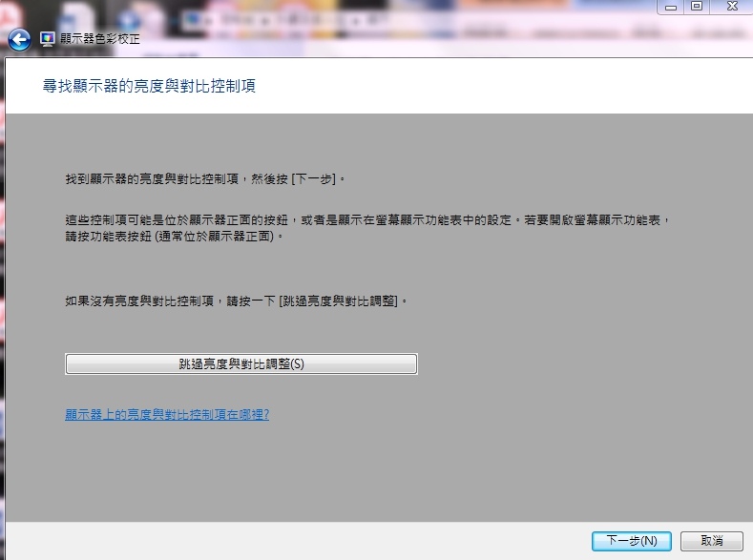This screenshot has width=753, height=560.
Task: Click the 下一步(N) button
Action: tap(632, 541)
